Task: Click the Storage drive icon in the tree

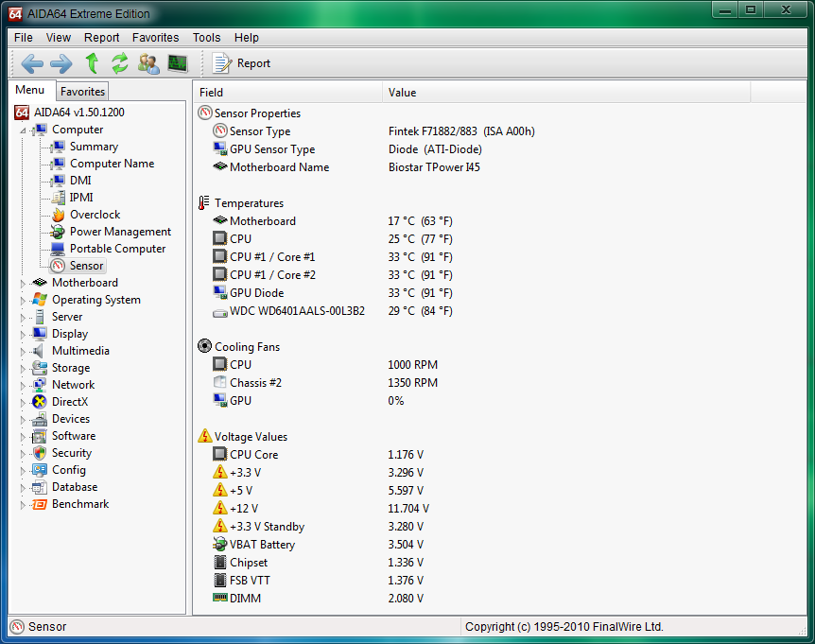Action: point(40,368)
